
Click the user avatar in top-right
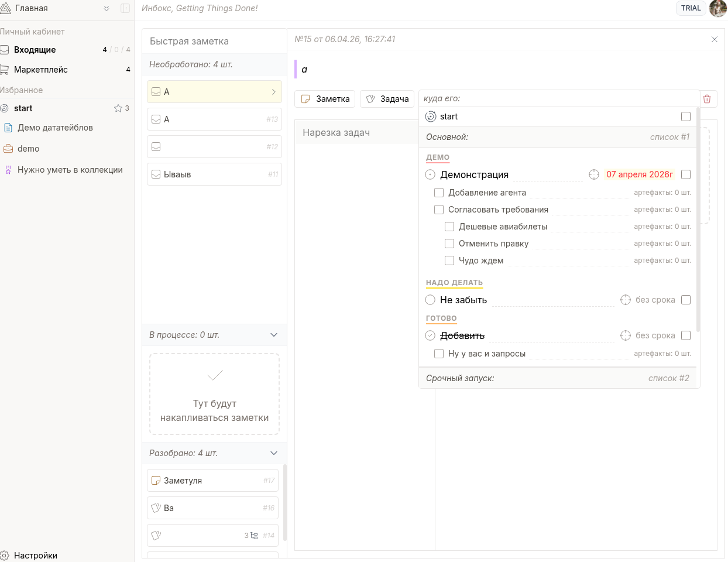(717, 8)
